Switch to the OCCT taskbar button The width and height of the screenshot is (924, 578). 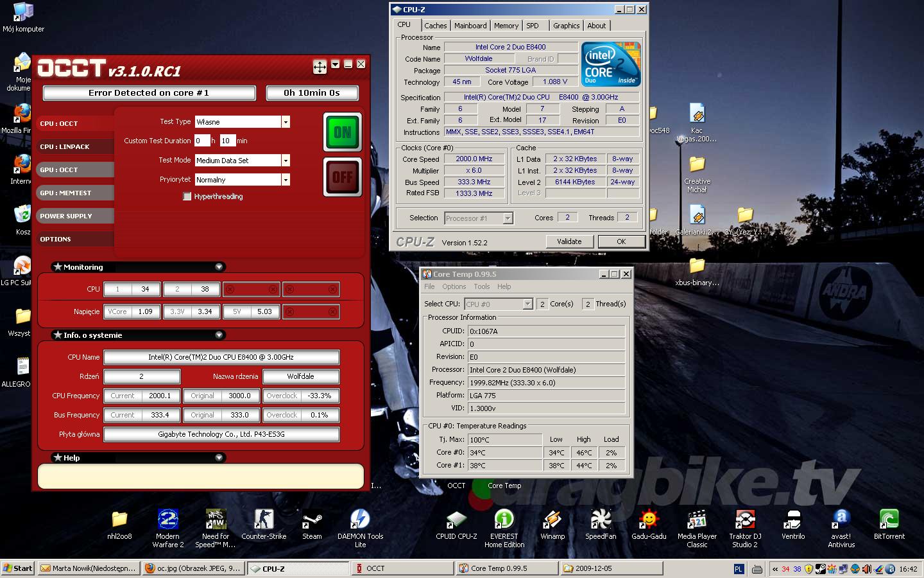pyautogui.click(x=402, y=568)
